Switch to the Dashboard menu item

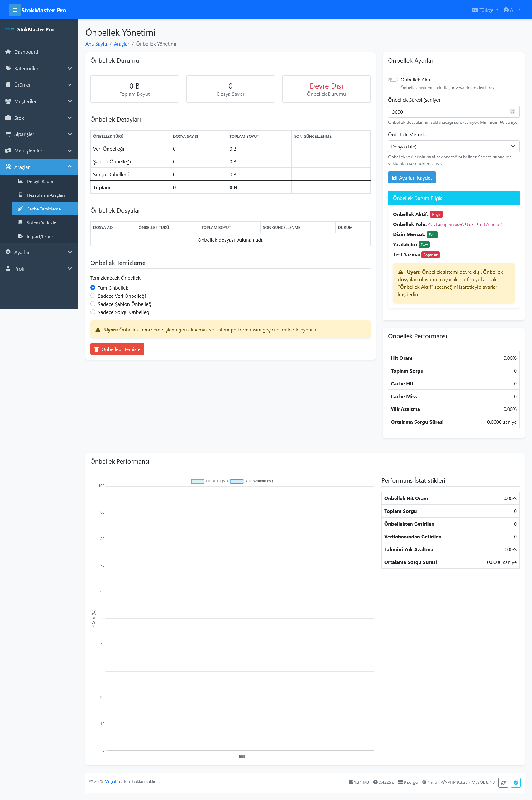26,51
